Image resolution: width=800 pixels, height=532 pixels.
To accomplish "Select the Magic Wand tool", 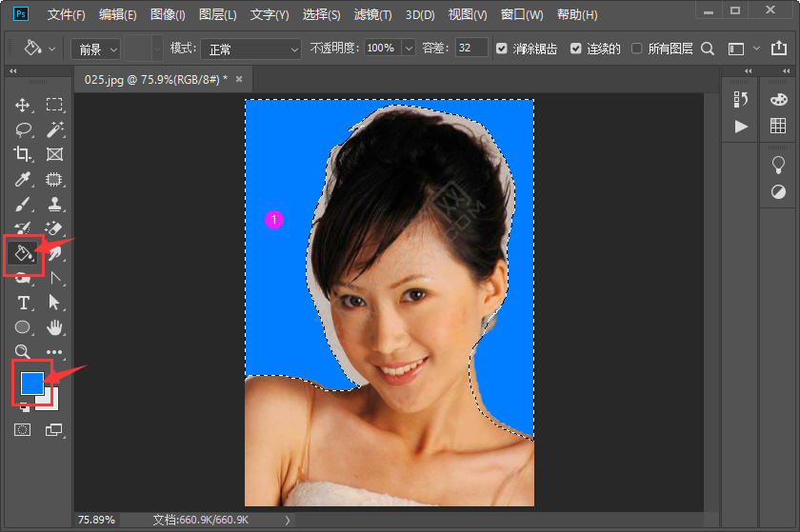I will 54,129.
